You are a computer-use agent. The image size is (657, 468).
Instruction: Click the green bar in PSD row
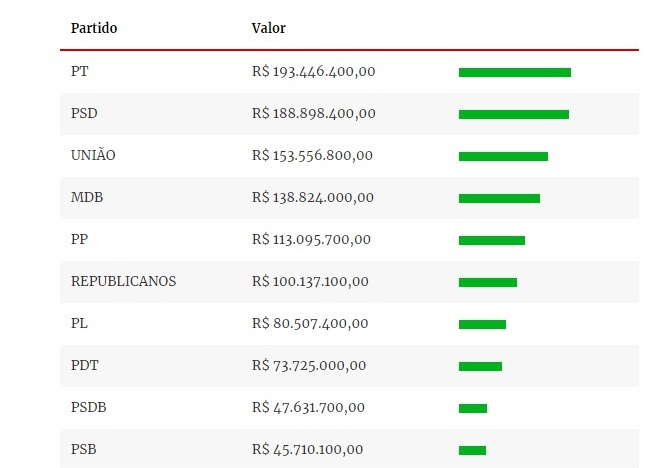(514, 114)
